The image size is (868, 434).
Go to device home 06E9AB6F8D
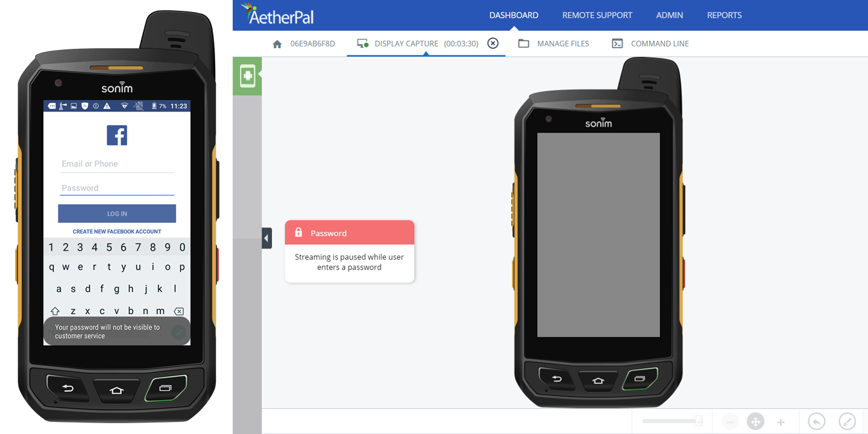tap(312, 43)
